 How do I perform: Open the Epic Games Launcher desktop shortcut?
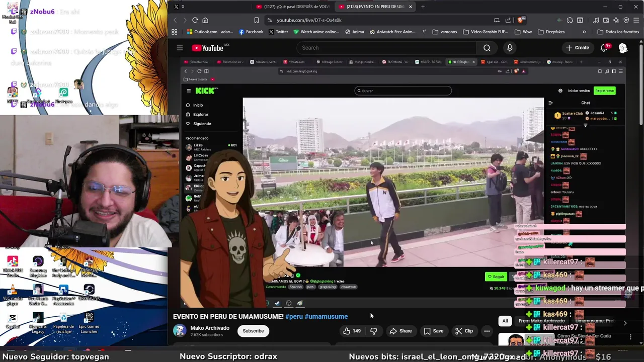[89, 323]
